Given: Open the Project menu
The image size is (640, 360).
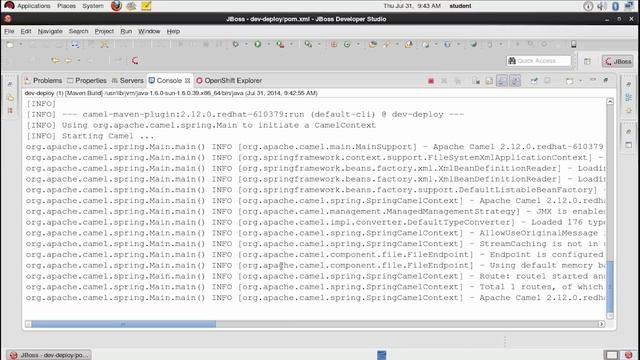Looking at the screenshot, I should pos(104,31).
